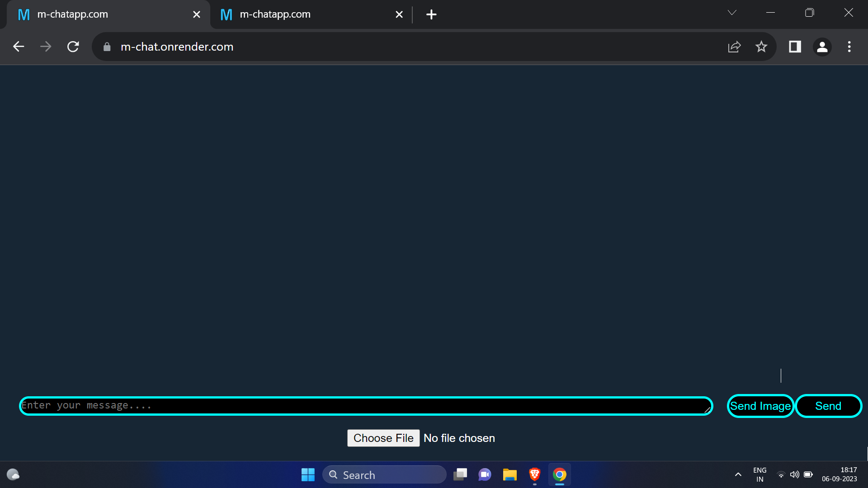Open the Chrome profile avatar icon
The height and width of the screenshot is (488, 868).
[822, 47]
